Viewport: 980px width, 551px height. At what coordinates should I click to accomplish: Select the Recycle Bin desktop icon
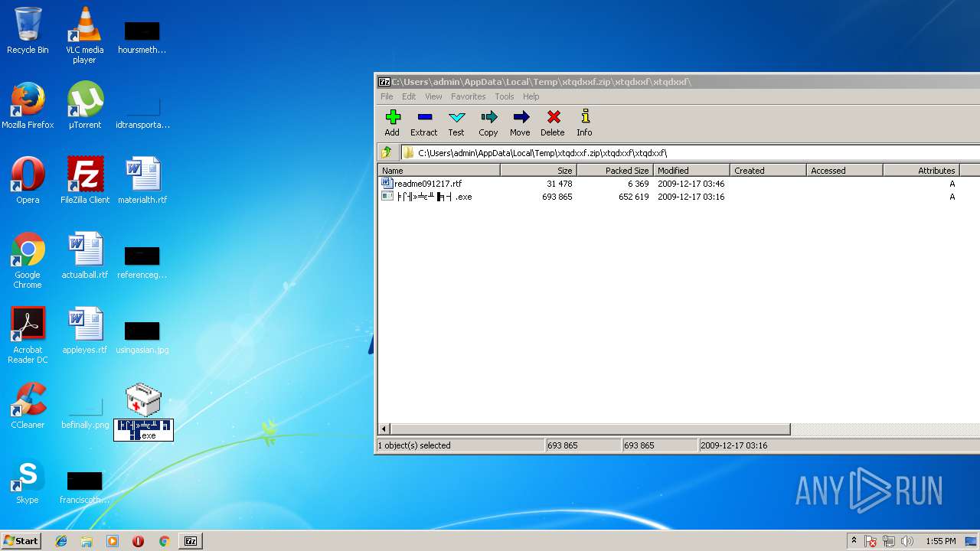(x=28, y=31)
